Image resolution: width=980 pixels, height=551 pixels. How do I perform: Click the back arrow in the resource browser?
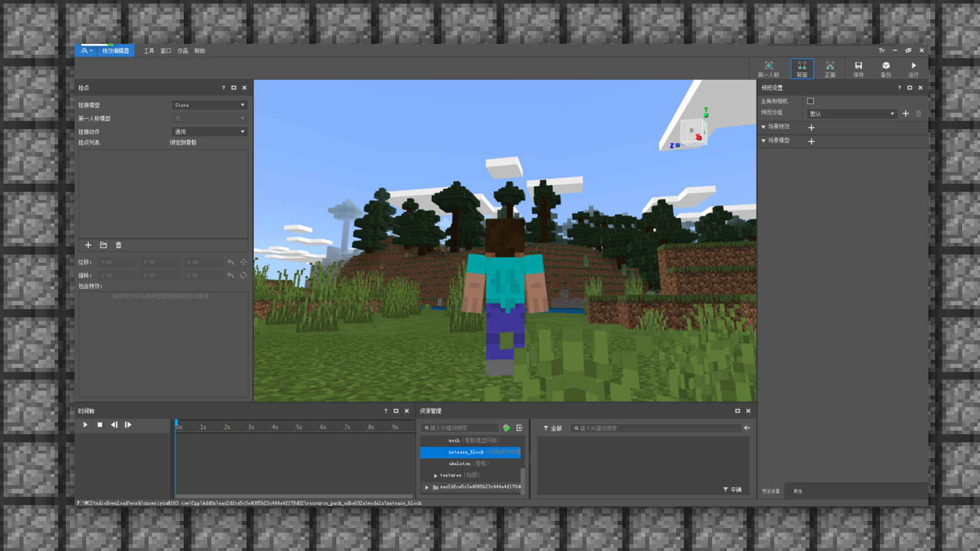click(747, 428)
